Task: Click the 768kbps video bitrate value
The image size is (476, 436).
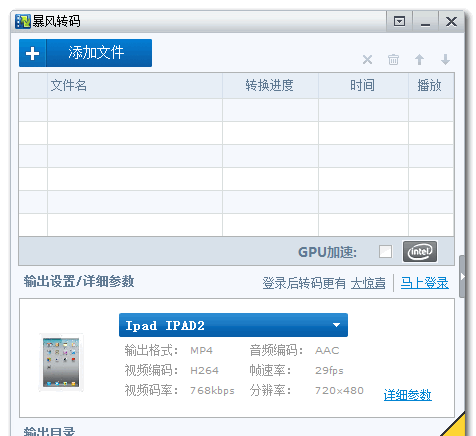Action: (212, 391)
